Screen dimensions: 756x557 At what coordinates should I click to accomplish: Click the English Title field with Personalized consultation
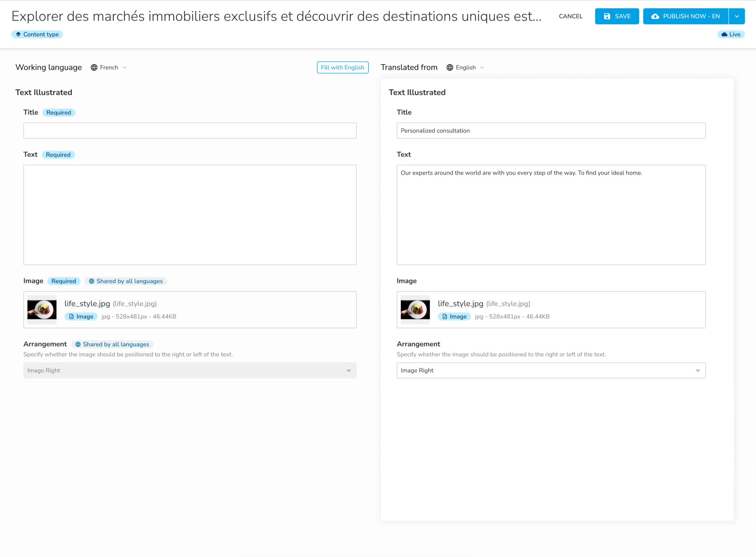click(551, 130)
